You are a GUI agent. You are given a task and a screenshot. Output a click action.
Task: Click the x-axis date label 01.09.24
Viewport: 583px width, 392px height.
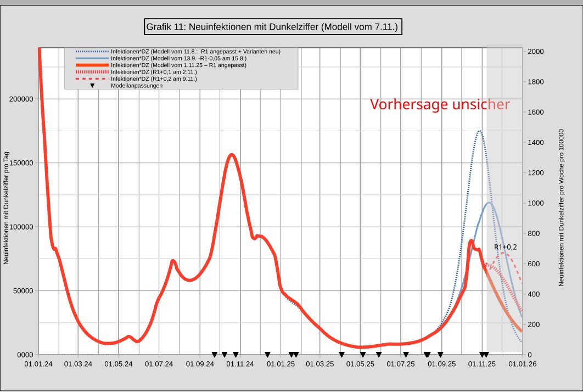point(200,364)
